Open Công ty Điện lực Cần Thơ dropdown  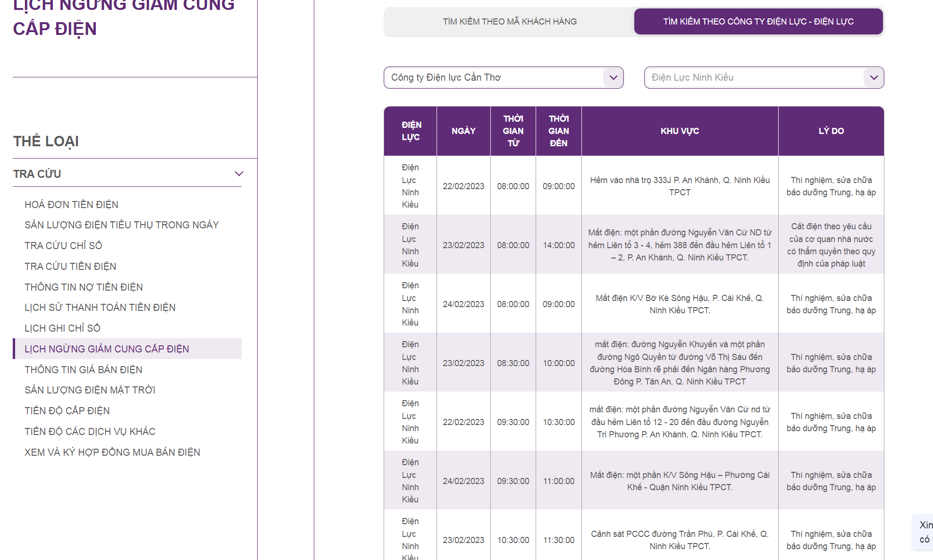pos(504,77)
